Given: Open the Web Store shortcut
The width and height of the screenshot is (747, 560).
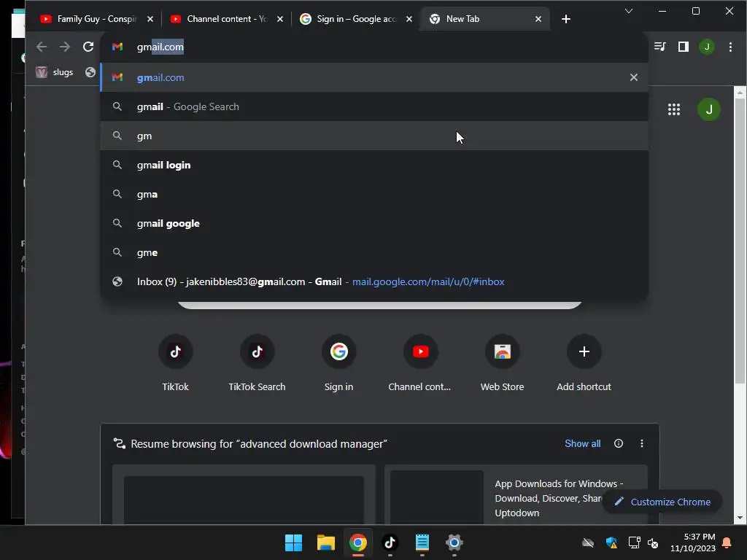Looking at the screenshot, I should click(502, 363).
